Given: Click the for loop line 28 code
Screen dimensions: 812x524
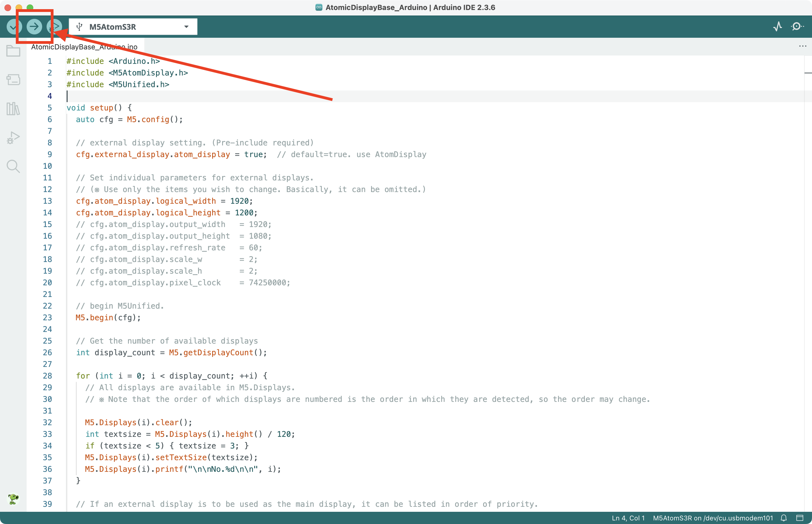Looking at the screenshot, I should click(171, 376).
